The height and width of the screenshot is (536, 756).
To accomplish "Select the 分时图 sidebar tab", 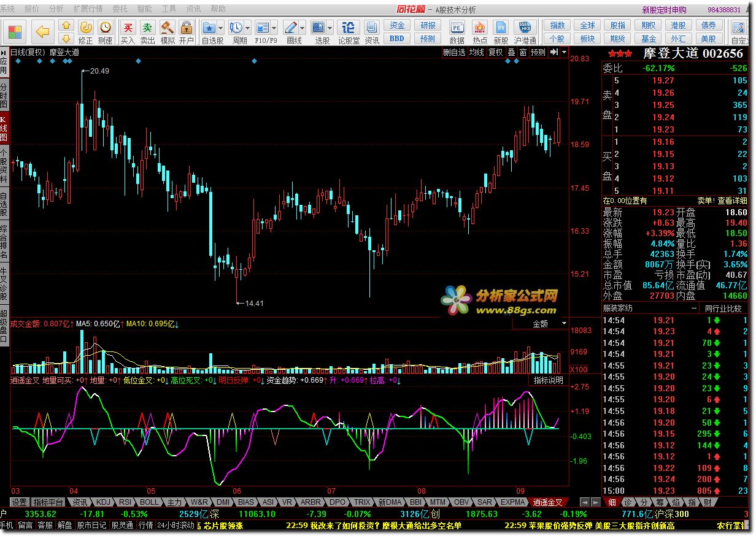I will [x=4, y=95].
